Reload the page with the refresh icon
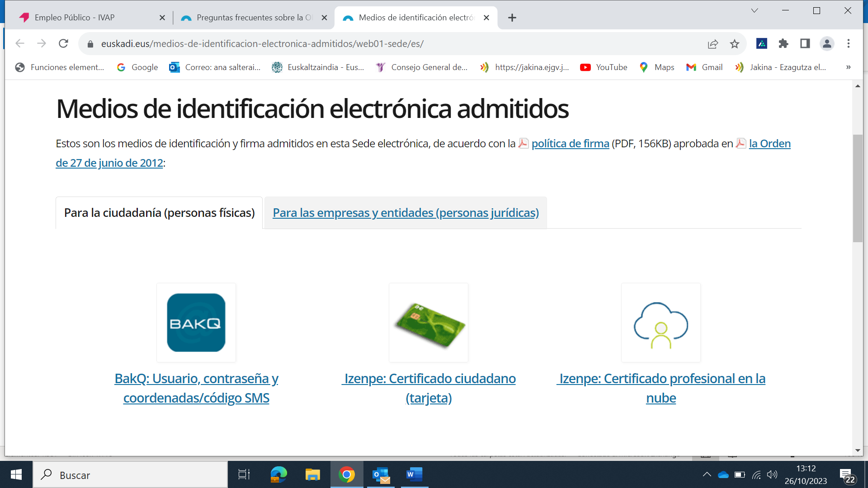The width and height of the screenshot is (868, 488). [63, 43]
